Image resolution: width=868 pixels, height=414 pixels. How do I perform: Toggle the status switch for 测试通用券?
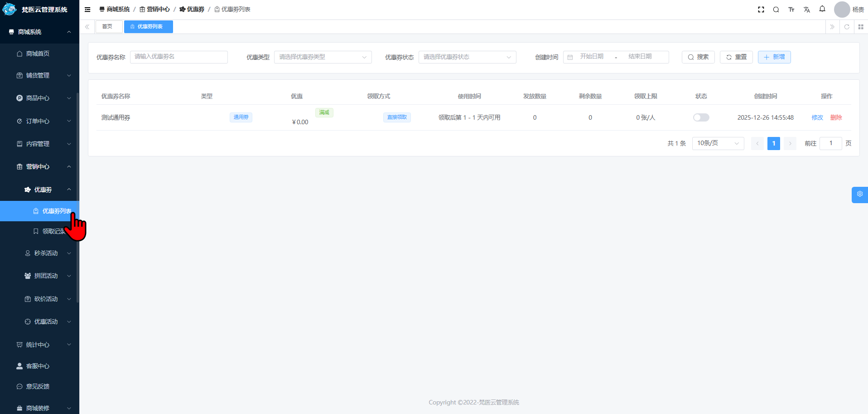701,117
